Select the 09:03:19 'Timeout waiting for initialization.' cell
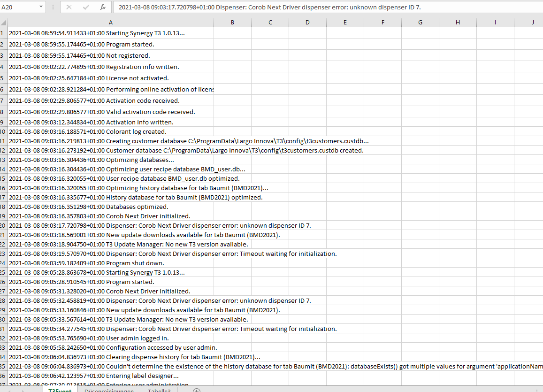 [111, 254]
